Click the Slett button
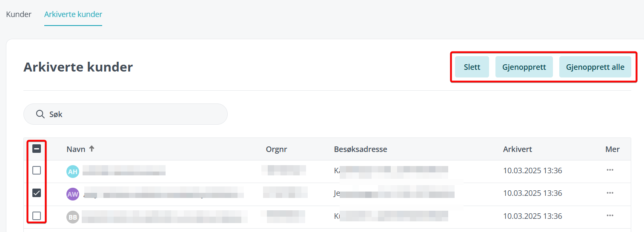Viewport: 644px width, 232px height. [472, 67]
